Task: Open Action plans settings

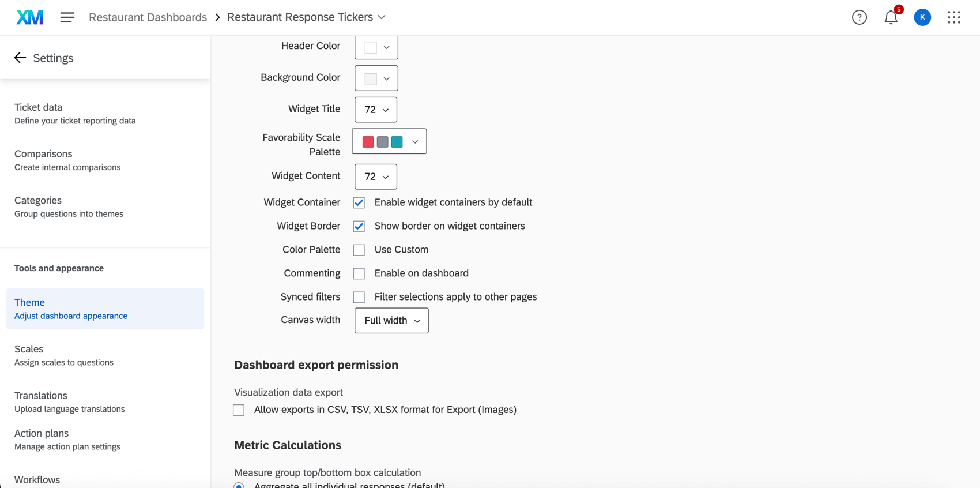Action: tap(41, 433)
